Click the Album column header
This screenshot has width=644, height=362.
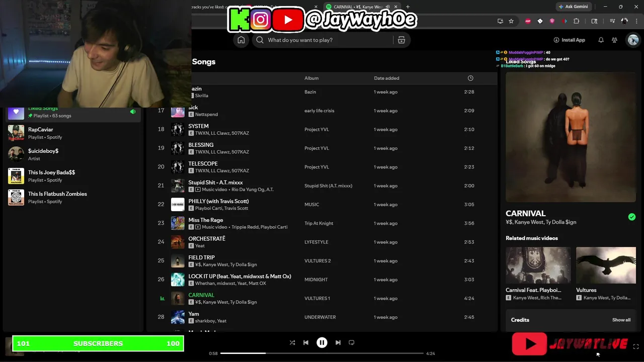(x=311, y=78)
